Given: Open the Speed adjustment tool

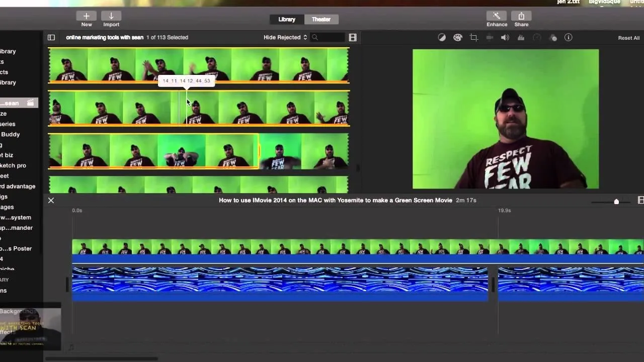Looking at the screenshot, I should click(x=537, y=38).
